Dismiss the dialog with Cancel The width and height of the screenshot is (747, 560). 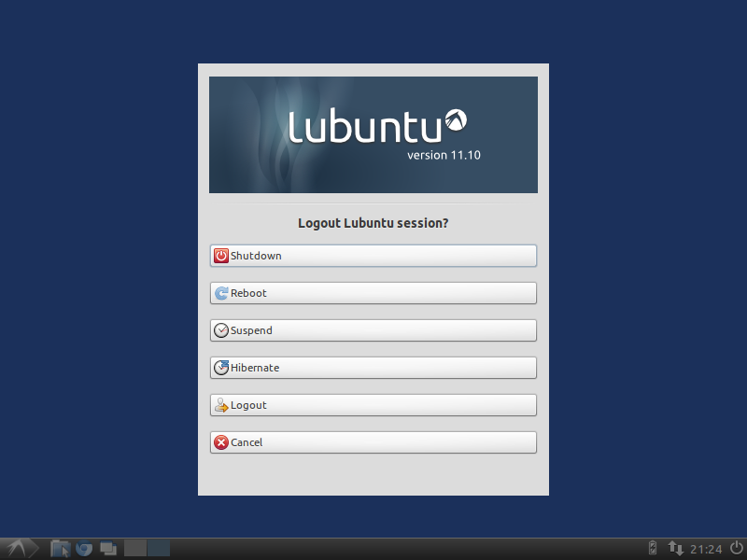pyautogui.click(x=373, y=442)
